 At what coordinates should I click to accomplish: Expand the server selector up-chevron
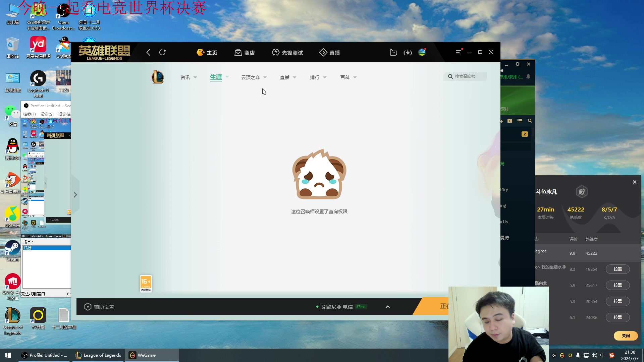(388, 307)
